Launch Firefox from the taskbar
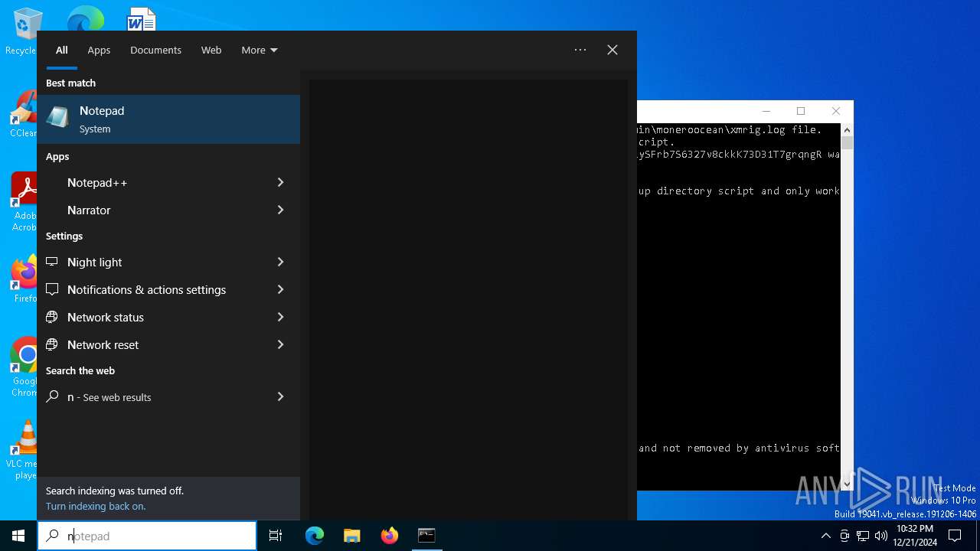The image size is (980, 551). [390, 536]
